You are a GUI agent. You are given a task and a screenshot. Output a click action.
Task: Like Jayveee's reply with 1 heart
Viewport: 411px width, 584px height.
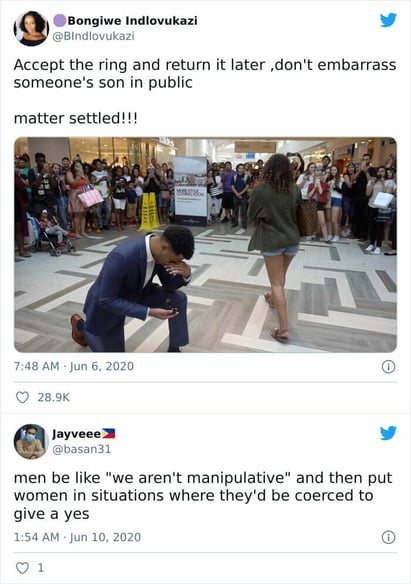tap(22, 568)
